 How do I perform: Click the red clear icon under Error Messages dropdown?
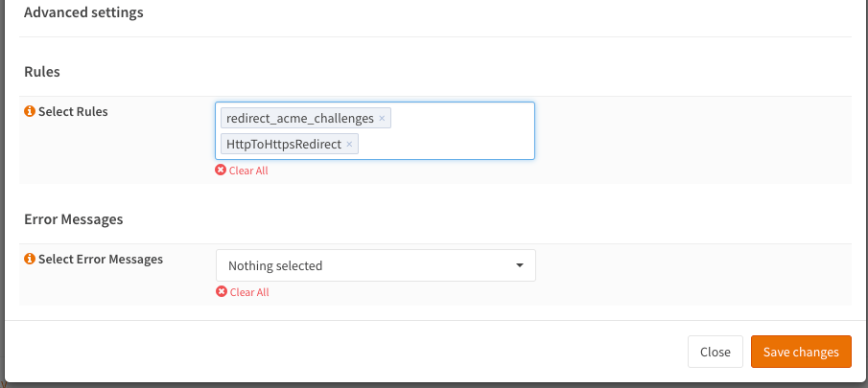(x=221, y=292)
